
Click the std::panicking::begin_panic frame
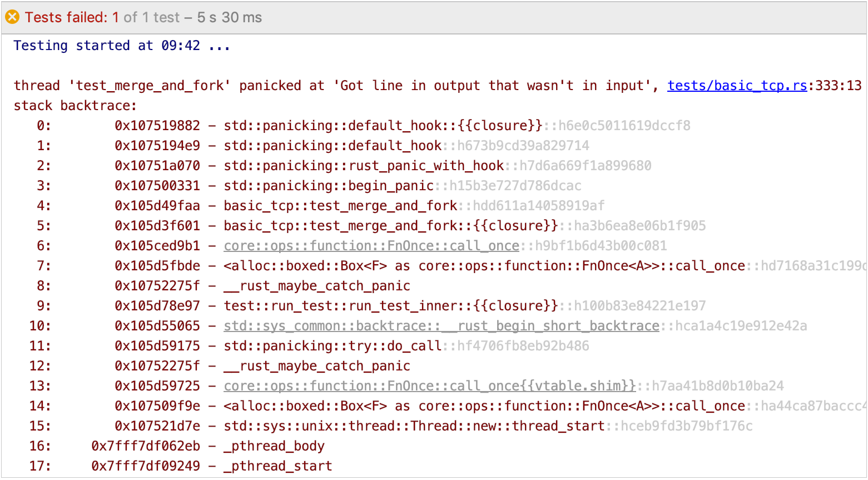[331, 185]
